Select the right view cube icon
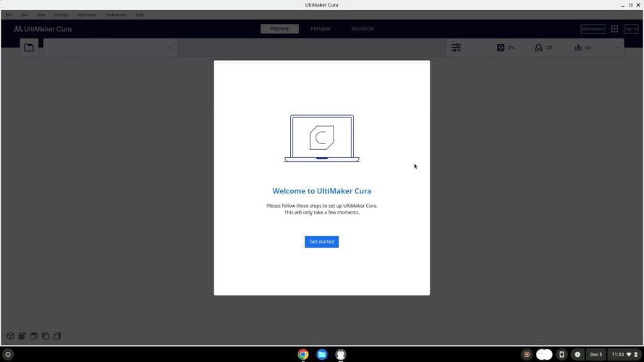The image size is (644, 362). [x=57, y=336]
